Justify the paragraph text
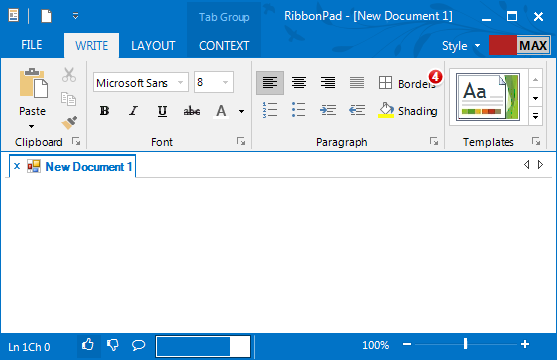The width and height of the screenshot is (557, 360). [357, 83]
